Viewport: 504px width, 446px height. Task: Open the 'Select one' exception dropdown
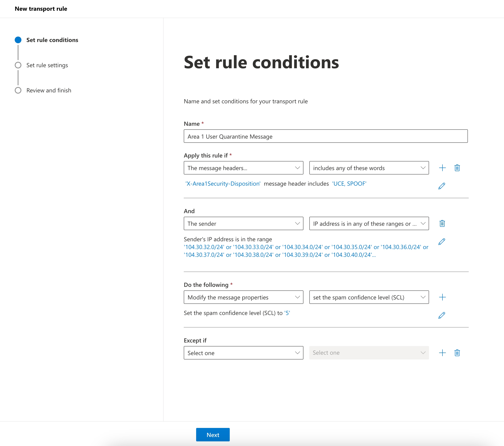click(243, 353)
